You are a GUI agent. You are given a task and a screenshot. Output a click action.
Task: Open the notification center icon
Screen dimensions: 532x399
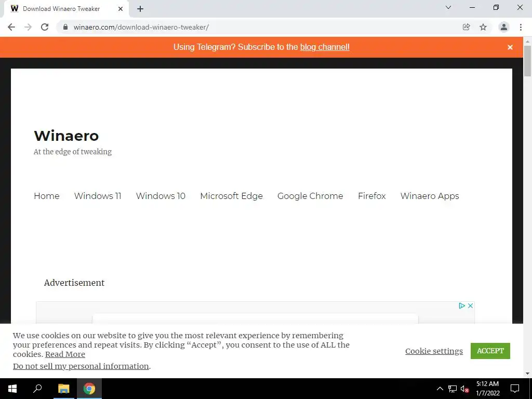(515, 389)
